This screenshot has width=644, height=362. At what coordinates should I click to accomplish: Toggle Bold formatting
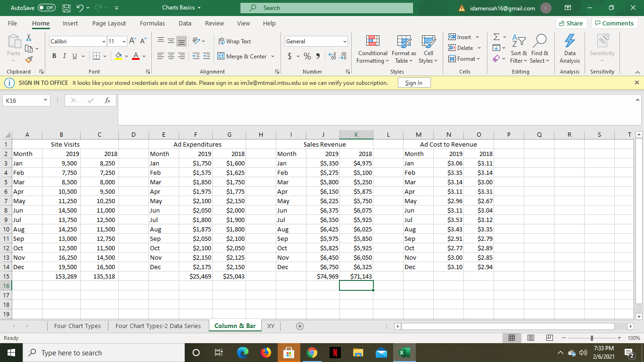[55, 57]
